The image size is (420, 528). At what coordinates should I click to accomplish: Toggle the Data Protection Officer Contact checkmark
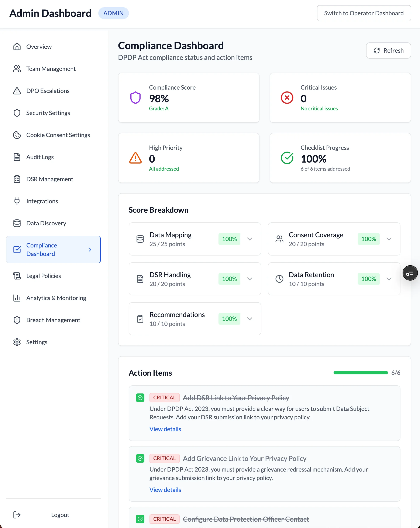click(140, 519)
